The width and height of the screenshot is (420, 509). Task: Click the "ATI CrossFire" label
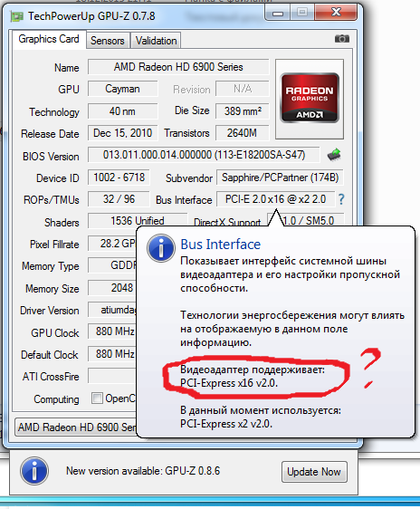51,377
